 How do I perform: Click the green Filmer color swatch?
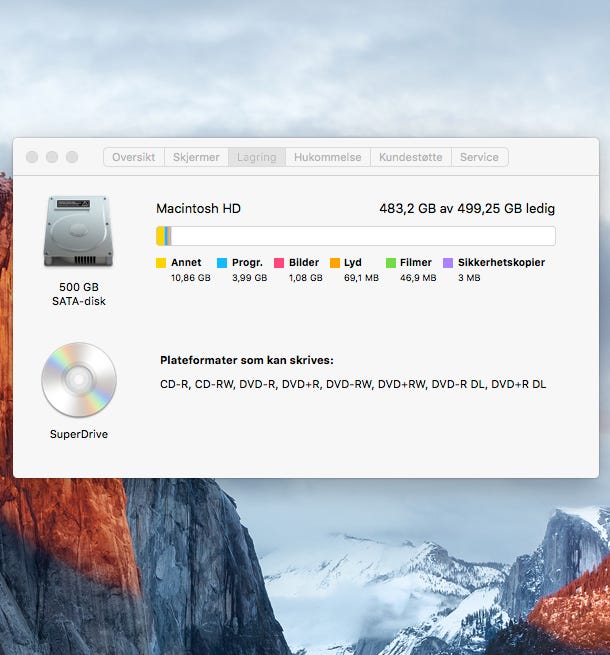coord(391,263)
